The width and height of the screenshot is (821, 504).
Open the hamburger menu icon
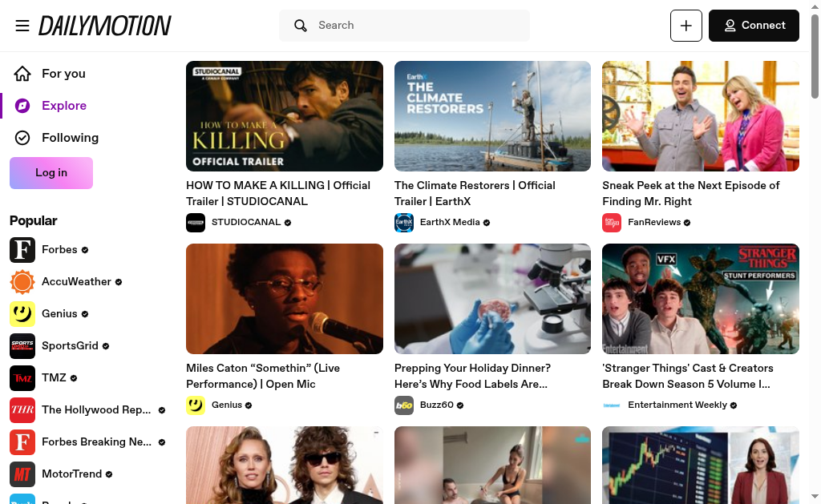(22, 26)
